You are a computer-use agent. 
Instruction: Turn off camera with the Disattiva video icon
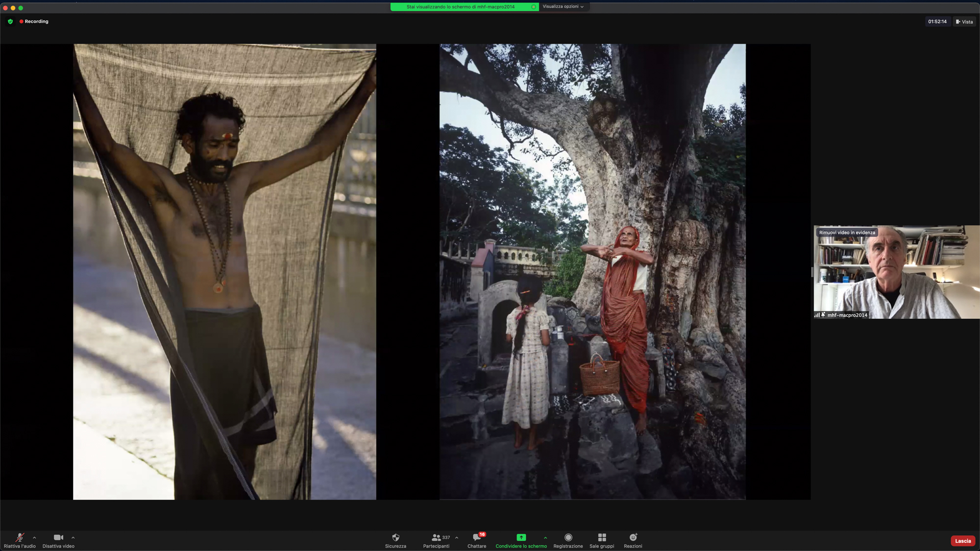point(58,538)
